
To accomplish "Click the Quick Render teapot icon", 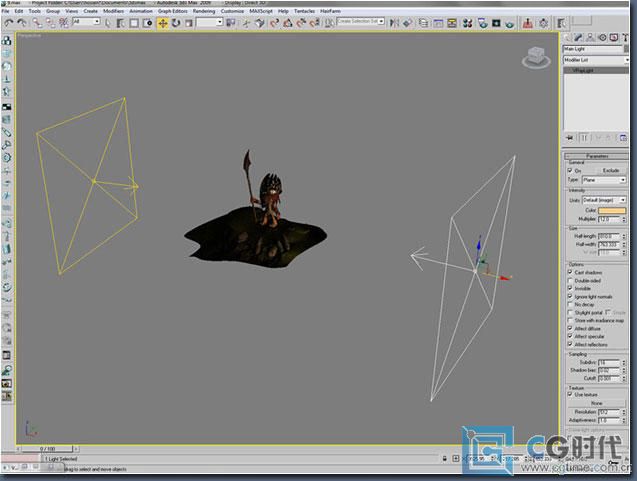I will coord(509,24).
